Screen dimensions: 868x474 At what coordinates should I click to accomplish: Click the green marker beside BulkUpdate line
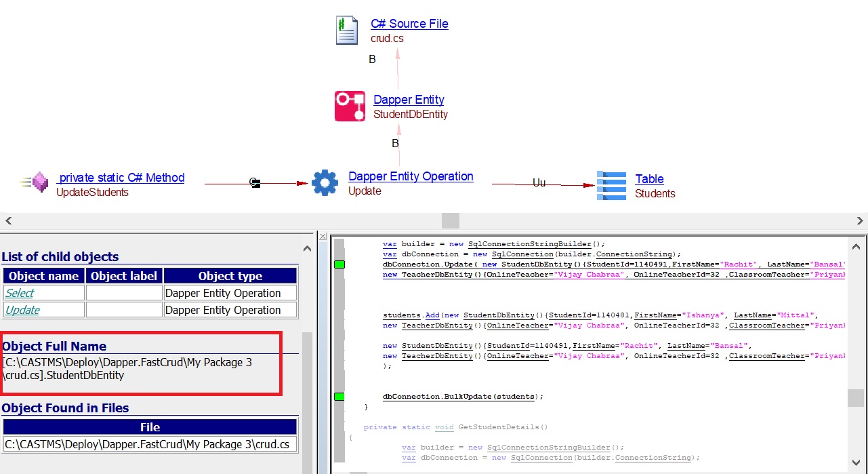pos(339,396)
